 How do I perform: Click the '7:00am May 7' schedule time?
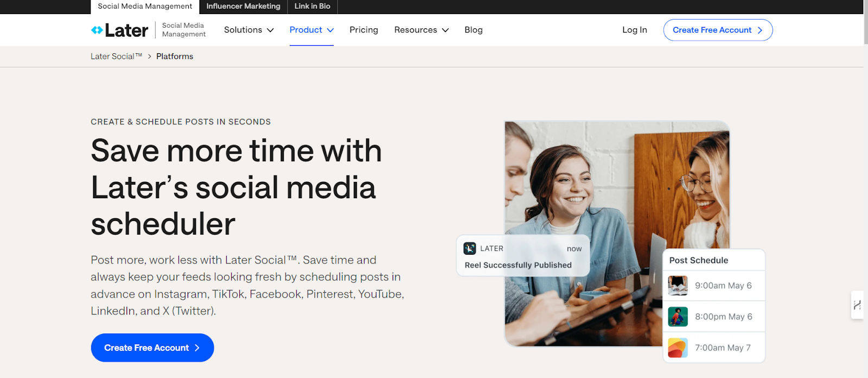[723, 348]
